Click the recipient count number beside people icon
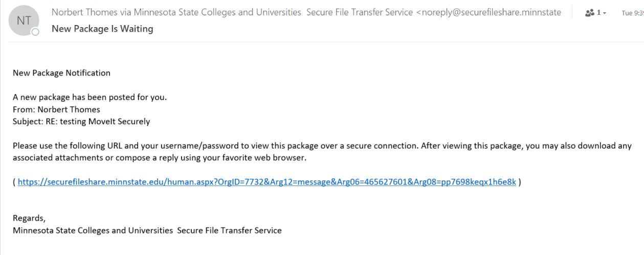This screenshot has width=644, height=255. (598, 13)
